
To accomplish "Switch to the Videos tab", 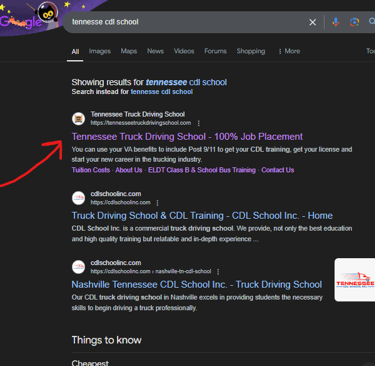I will coord(184,51).
